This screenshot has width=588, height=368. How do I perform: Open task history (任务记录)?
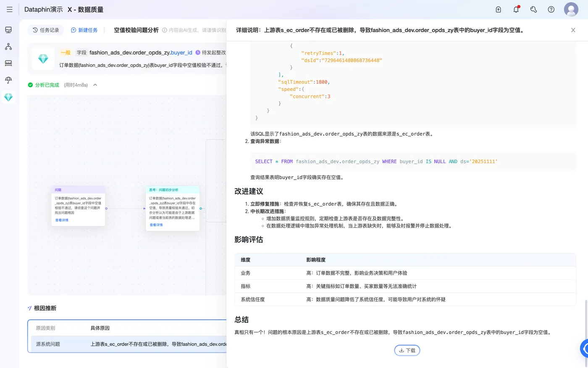pyautogui.click(x=46, y=30)
